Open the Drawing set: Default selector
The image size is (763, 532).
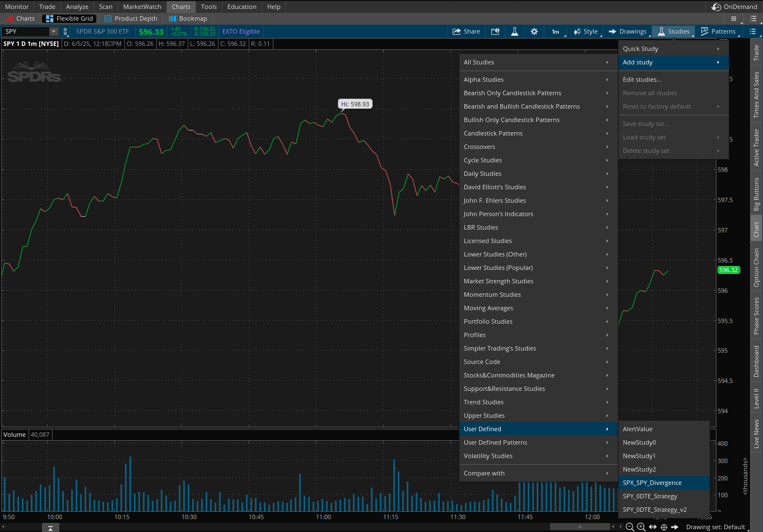[x=715, y=527]
